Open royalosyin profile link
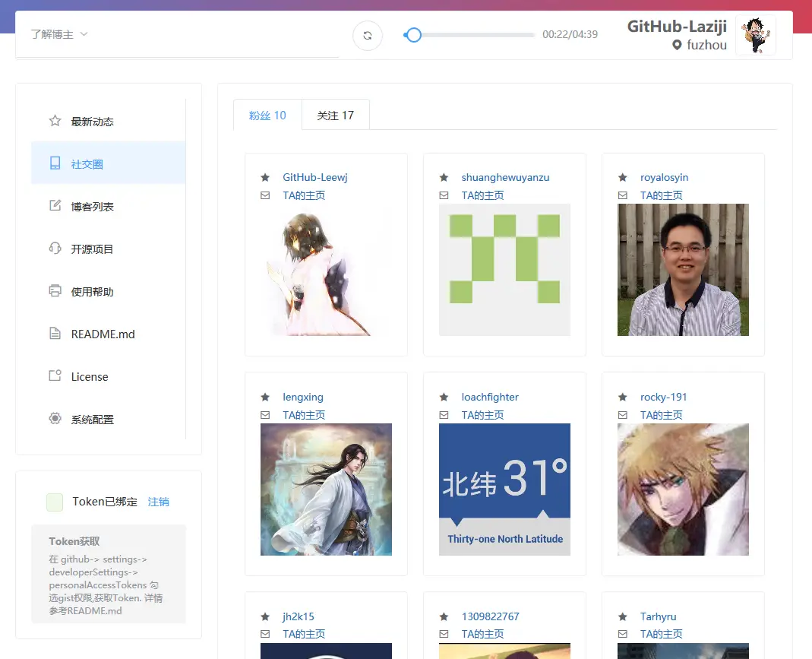812x659 pixels. point(664,177)
